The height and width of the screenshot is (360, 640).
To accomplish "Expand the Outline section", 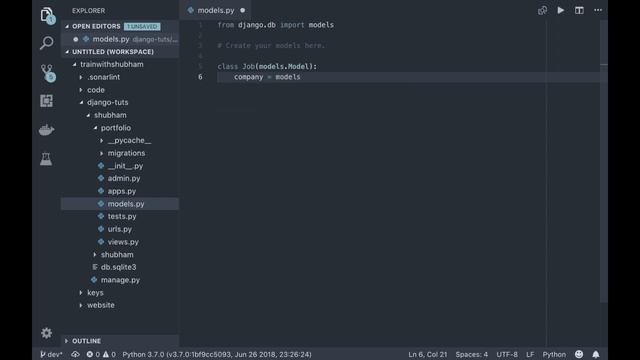I will point(67,341).
